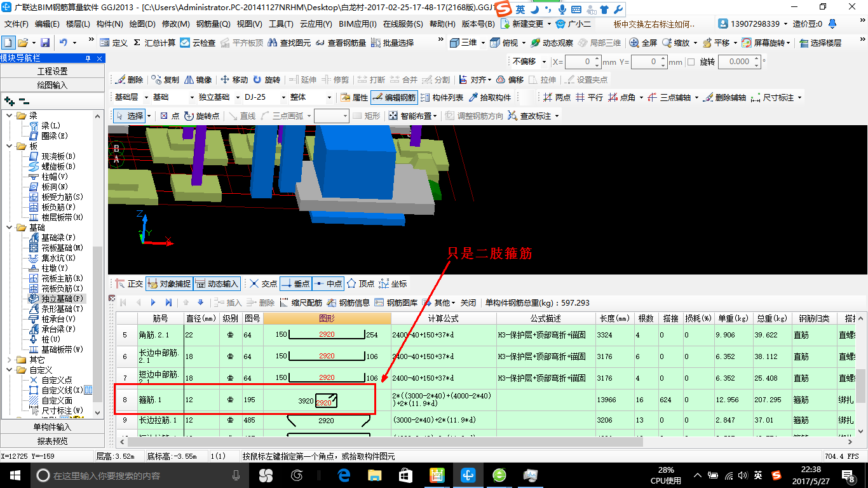
Task: Undo the last action
Action: [x=64, y=43]
